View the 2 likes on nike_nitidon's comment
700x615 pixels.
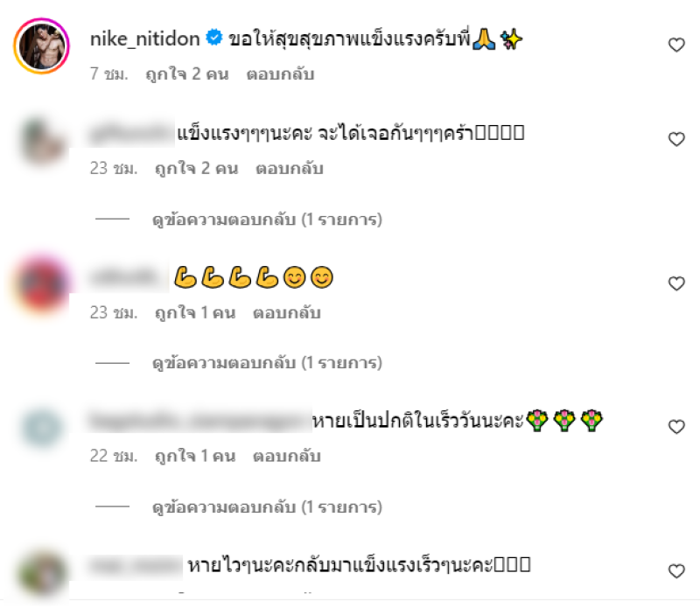click(187, 74)
